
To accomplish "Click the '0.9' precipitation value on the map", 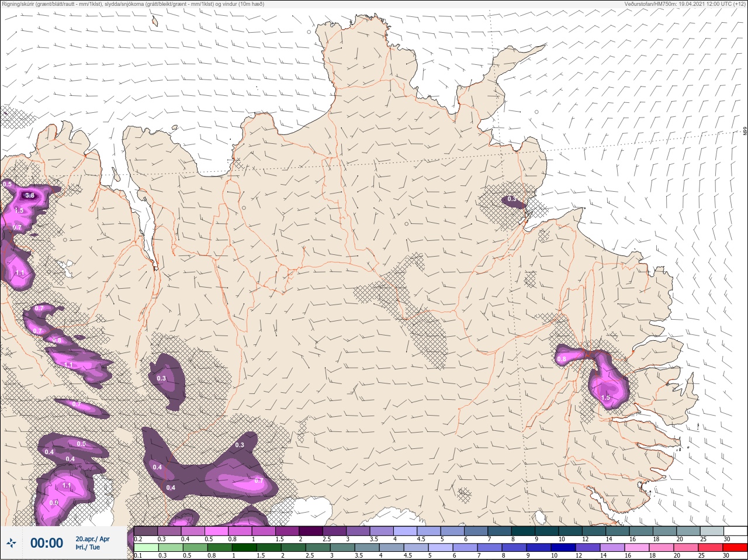I will click(54, 503).
